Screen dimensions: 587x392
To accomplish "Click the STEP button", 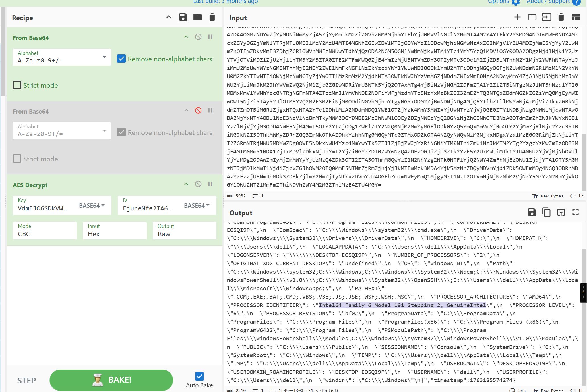I will [27, 380].
